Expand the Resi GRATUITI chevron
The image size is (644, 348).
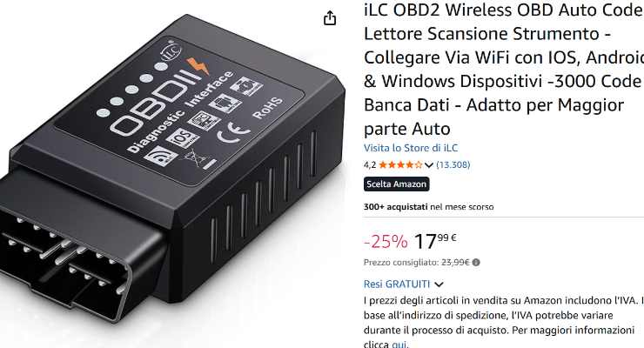click(x=439, y=284)
